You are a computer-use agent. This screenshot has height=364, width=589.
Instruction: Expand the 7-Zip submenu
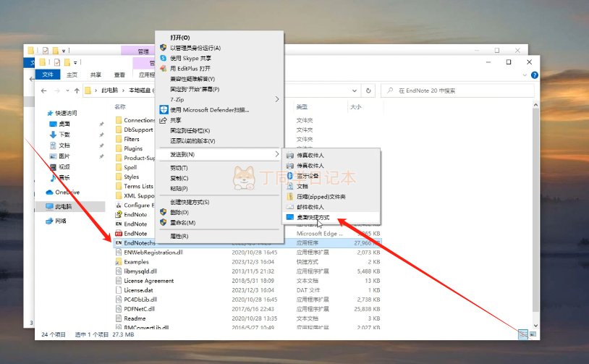point(219,100)
